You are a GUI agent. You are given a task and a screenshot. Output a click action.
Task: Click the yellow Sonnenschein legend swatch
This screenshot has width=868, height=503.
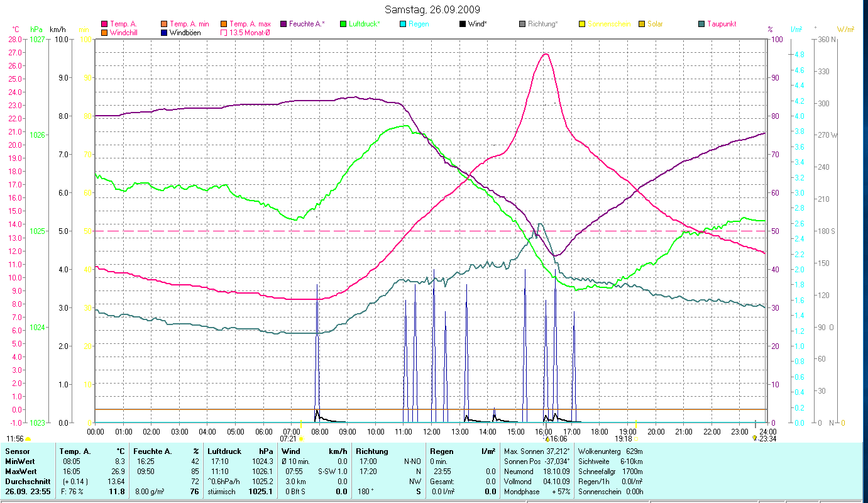click(x=582, y=24)
